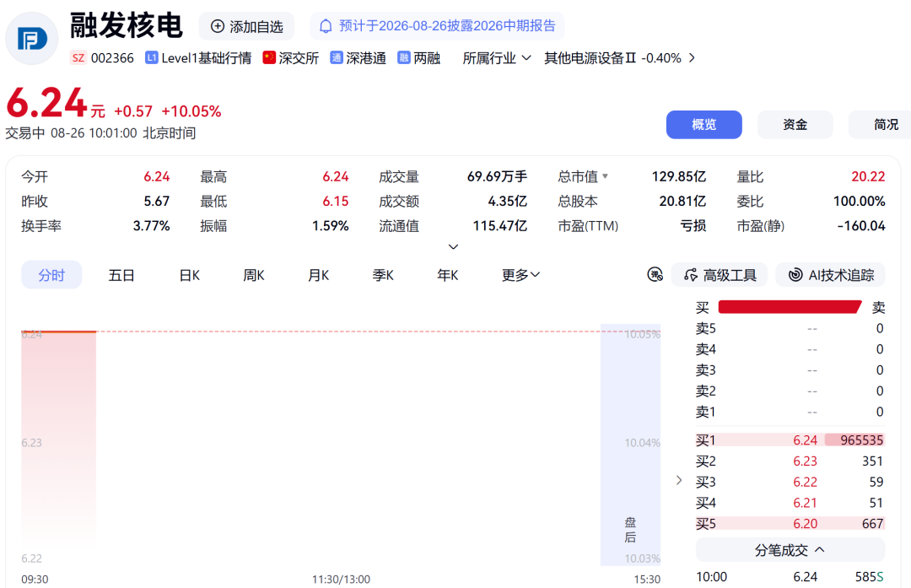Toggle the 分笔成交 panel
The width and height of the screenshot is (911, 588).
pyautogui.click(x=790, y=550)
